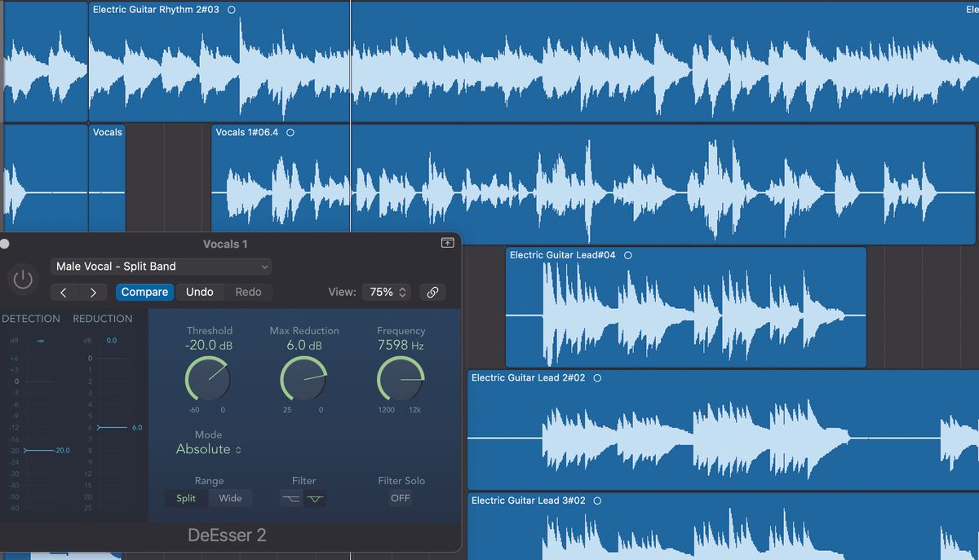Screen dimensions: 979x560
Task: Click the next preset arrow
Action: pyautogui.click(x=92, y=292)
